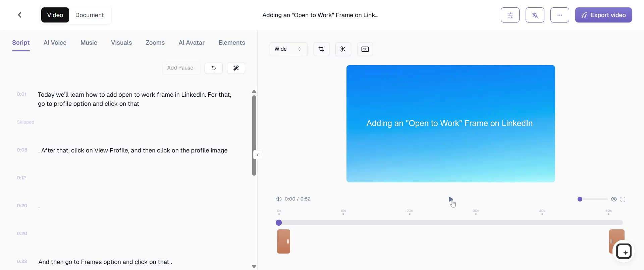Click the 10s mark on timeline ruler

click(343, 212)
